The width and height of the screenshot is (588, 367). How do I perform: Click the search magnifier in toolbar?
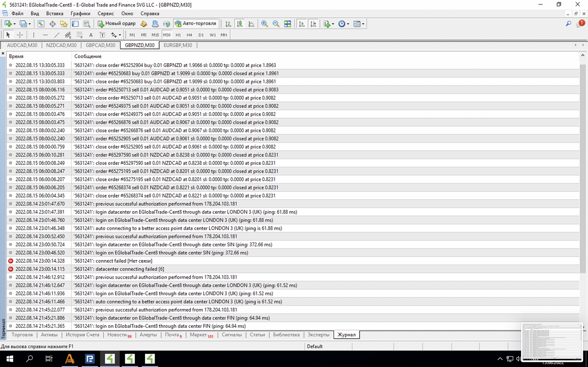pos(568,24)
